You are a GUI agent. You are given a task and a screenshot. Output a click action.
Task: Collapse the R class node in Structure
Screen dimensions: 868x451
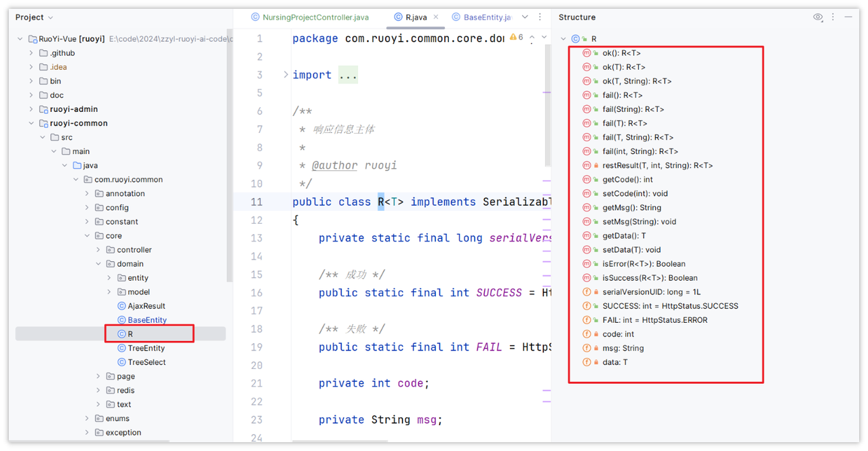564,39
